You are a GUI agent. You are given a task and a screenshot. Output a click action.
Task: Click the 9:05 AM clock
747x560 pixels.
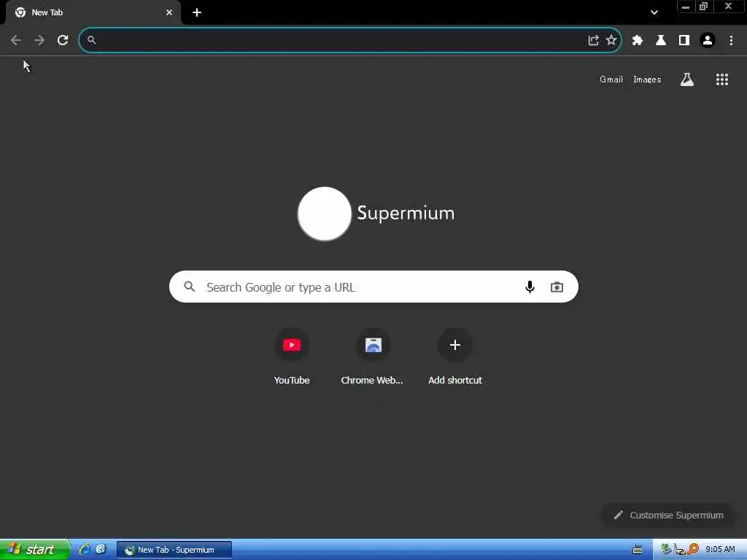[720, 550]
